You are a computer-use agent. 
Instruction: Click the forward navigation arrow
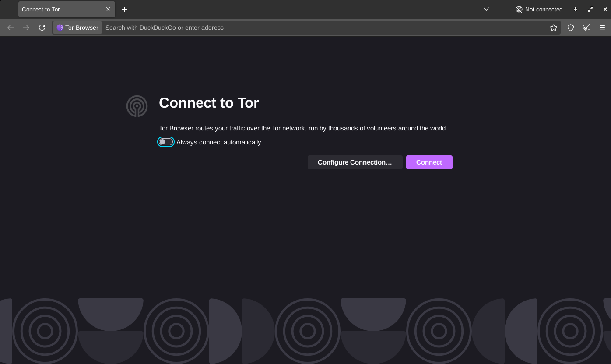[x=26, y=28]
